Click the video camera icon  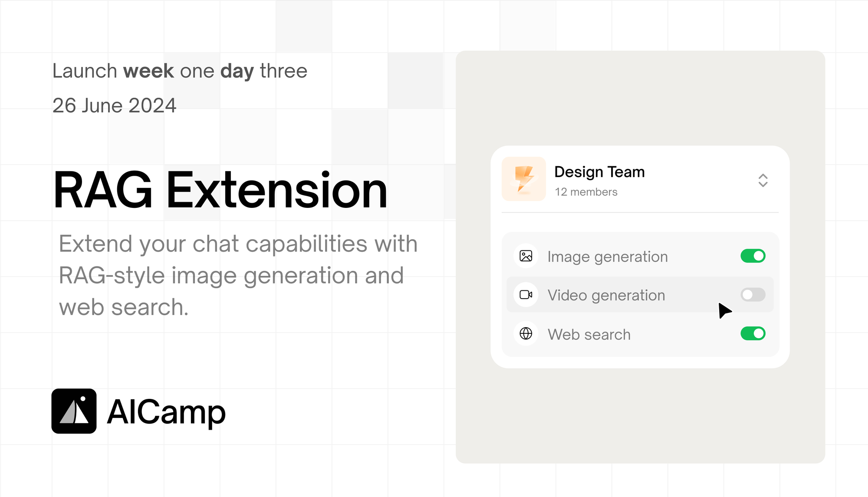click(x=526, y=295)
